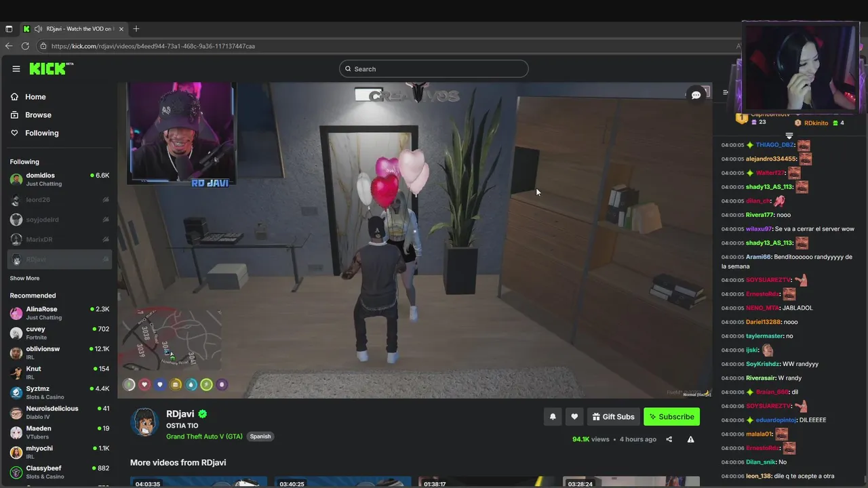
Task: Open AlinaRose recommended channel
Action: coord(60,313)
